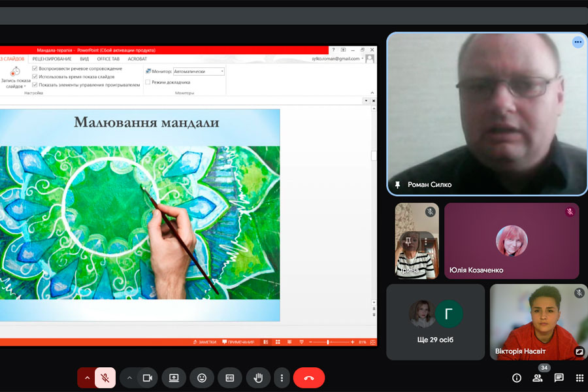Screen dimensions: 588x392
Task: Switch to Normal view icon in status bar
Action: click(x=266, y=342)
